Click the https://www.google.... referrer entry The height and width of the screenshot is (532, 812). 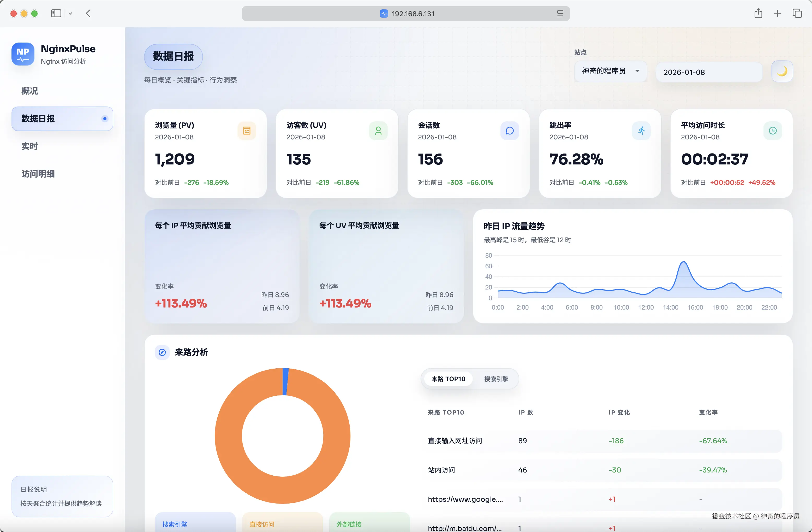pos(465,499)
